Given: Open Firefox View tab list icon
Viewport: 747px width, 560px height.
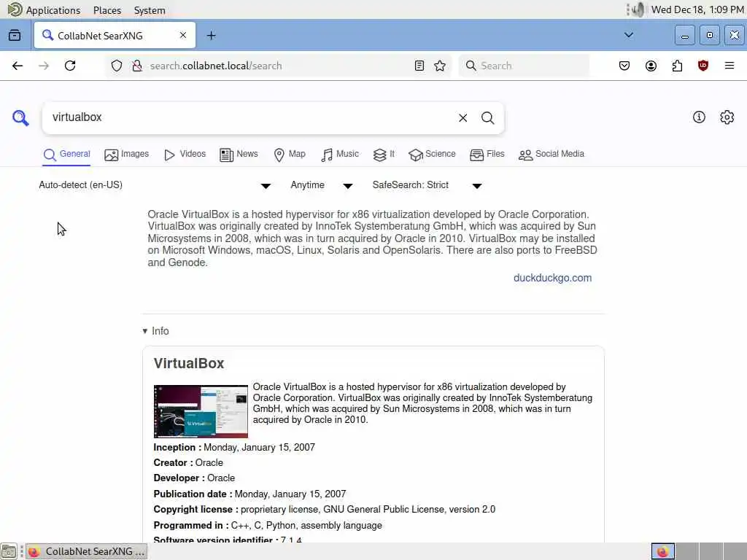Looking at the screenshot, I should coord(15,35).
